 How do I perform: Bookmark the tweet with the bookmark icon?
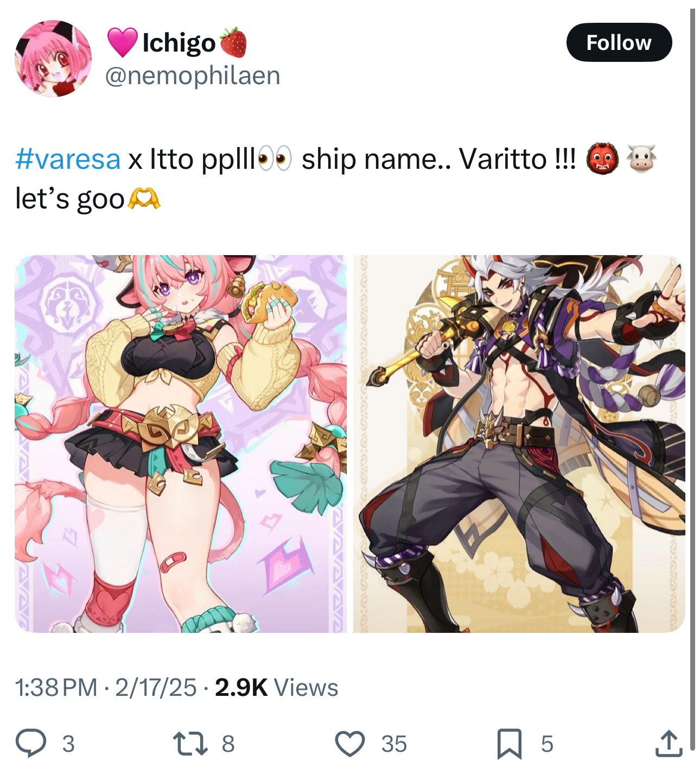click(x=510, y=744)
